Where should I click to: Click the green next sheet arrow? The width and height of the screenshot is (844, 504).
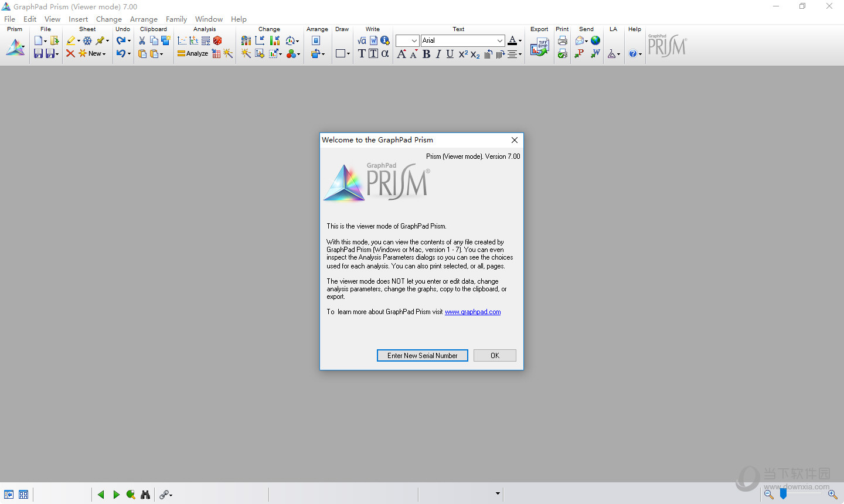point(116,495)
